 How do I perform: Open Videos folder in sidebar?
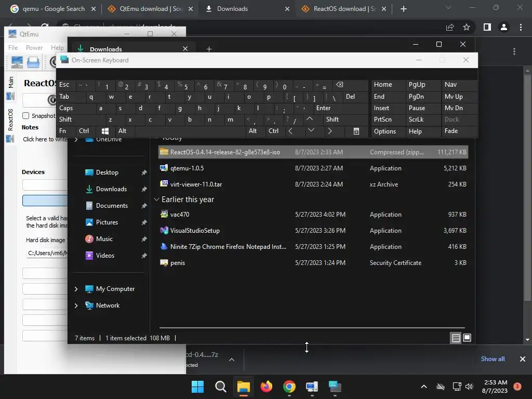click(x=105, y=256)
